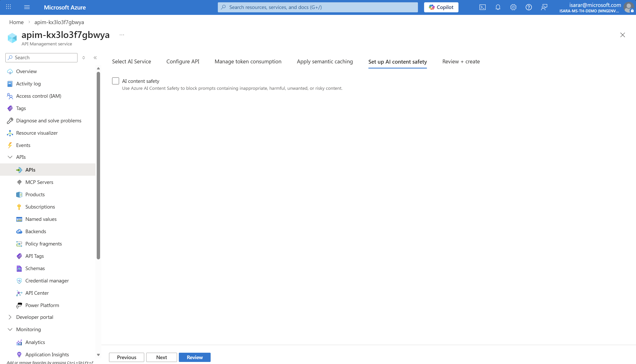
Task: Open the ellipsis more actions menu
Action: point(122,35)
